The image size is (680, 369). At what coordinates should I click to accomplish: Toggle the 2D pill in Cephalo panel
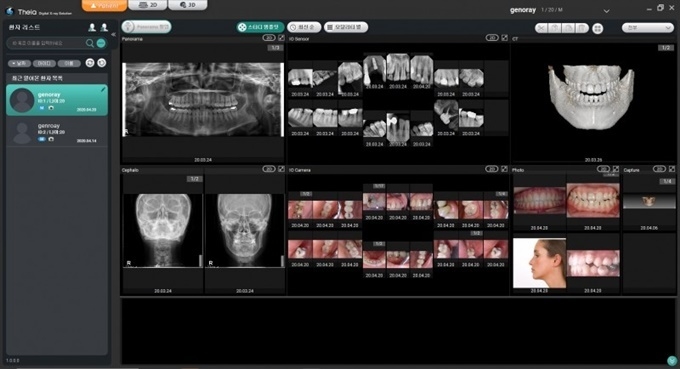coord(269,169)
